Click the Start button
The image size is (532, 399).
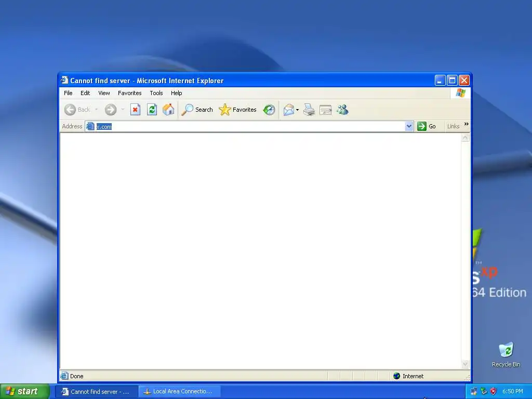(x=25, y=391)
